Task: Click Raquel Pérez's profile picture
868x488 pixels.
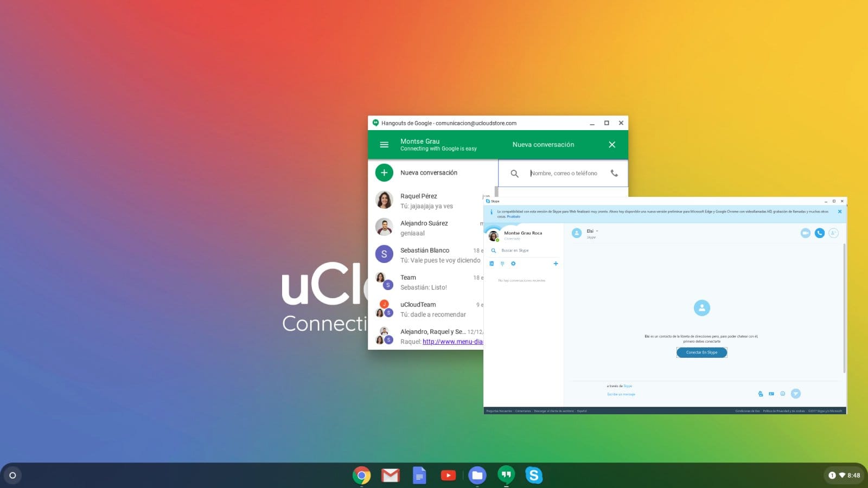Action: 384,200
